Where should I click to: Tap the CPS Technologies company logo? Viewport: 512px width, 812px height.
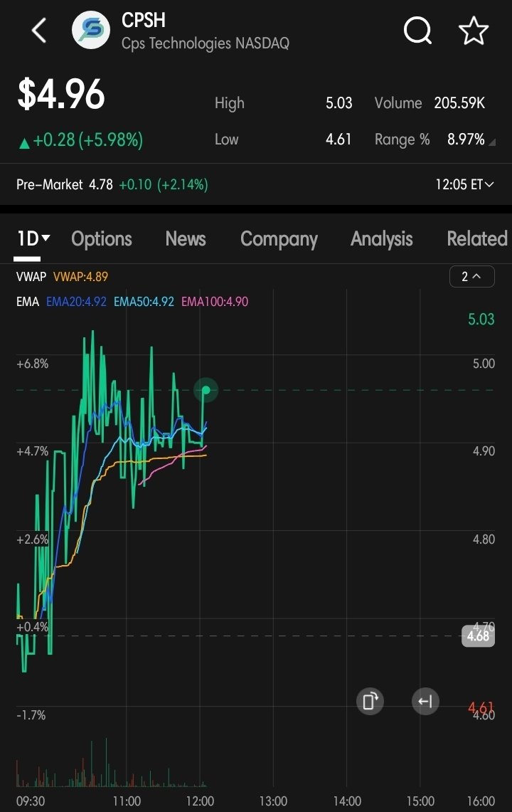pyautogui.click(x=90, y=30)
